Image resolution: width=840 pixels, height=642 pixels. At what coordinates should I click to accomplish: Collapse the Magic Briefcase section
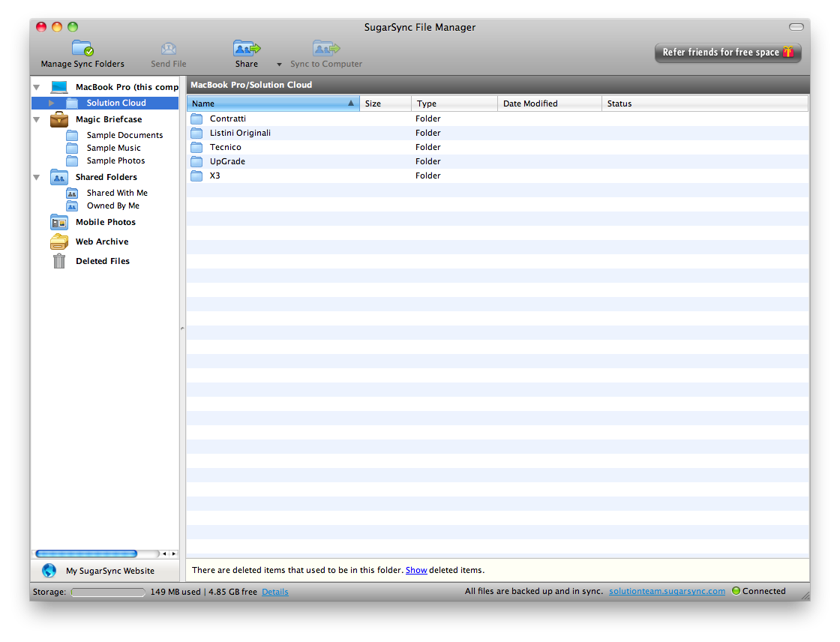(x=37, y=119)
